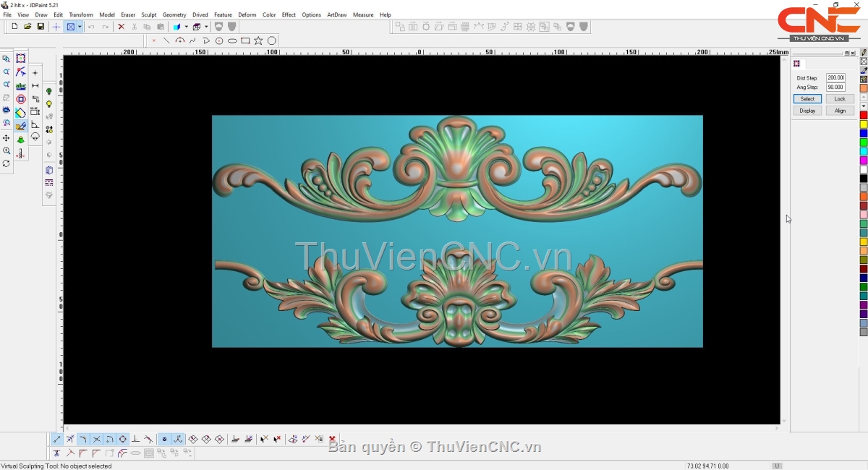Open the Geometry menu

coord(174,14)
